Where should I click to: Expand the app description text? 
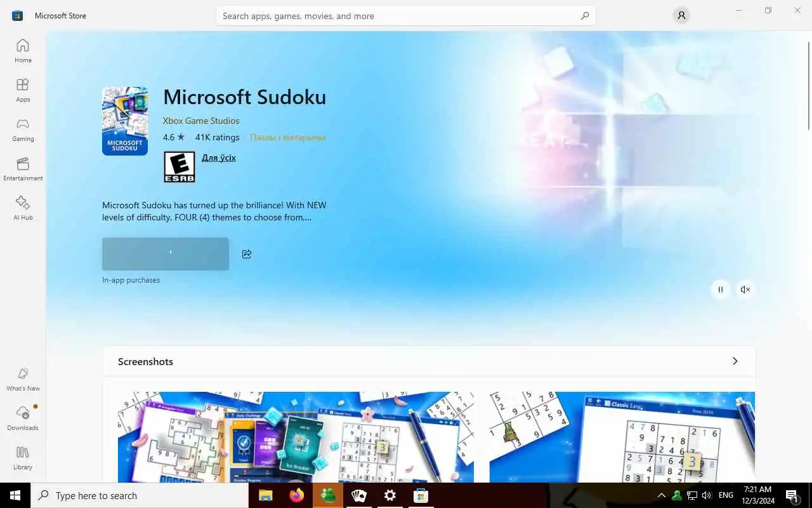(x=214, y=211)
